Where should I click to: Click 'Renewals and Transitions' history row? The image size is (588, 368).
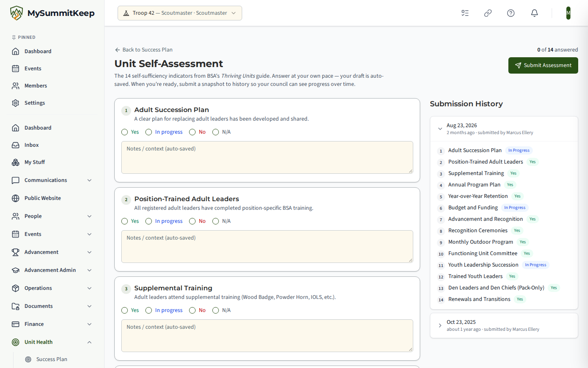pos(504,299)
